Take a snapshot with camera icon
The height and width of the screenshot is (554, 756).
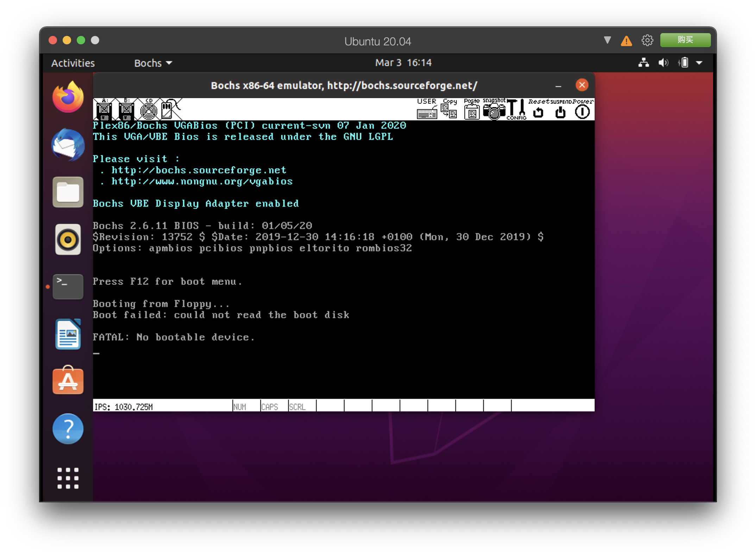tap(494, 109)
